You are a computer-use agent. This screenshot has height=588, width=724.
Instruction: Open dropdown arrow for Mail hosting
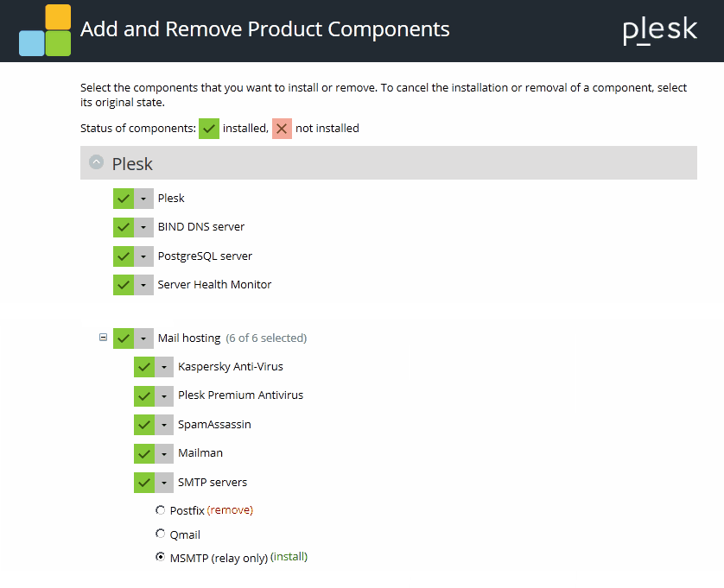(x=143, y=338)
